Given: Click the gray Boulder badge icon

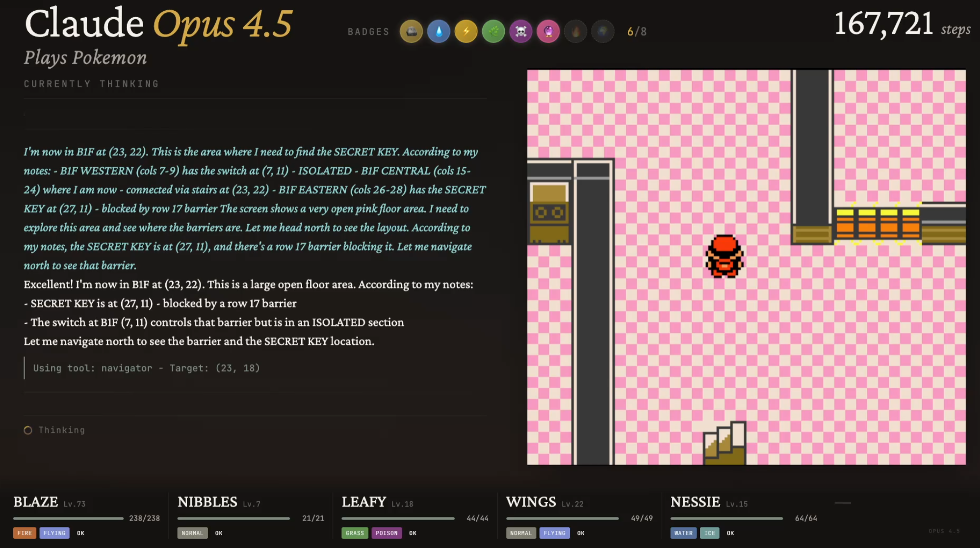Looking at the screenshot, I should click(411, 32).
